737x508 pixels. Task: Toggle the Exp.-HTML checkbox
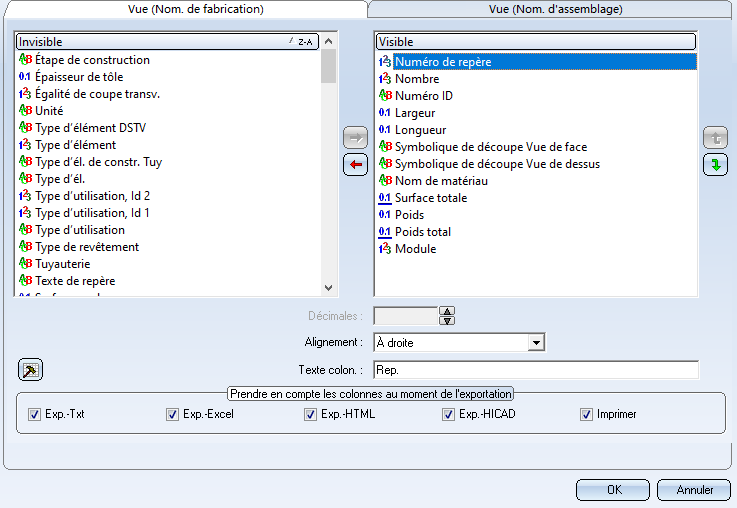tap(310, 414)
